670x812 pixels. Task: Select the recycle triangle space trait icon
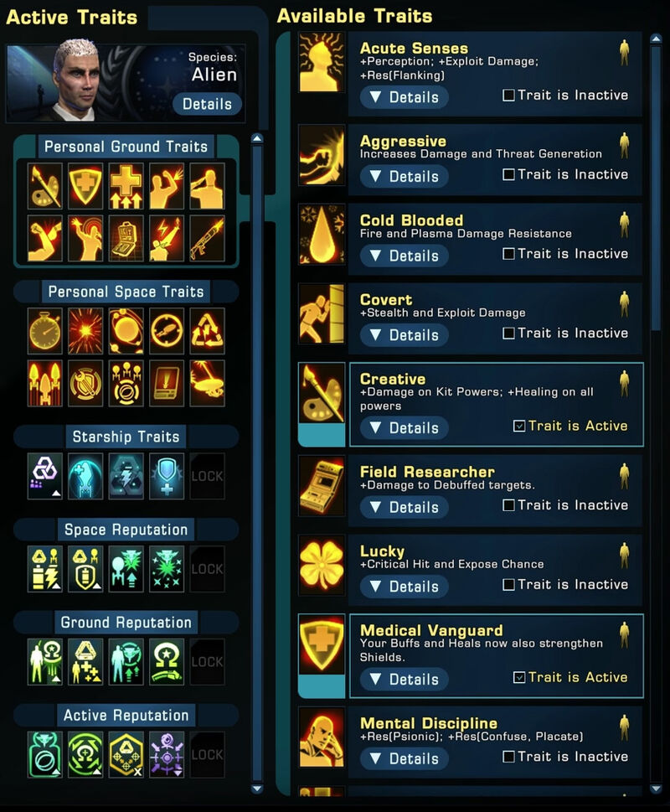coord(207,331)
